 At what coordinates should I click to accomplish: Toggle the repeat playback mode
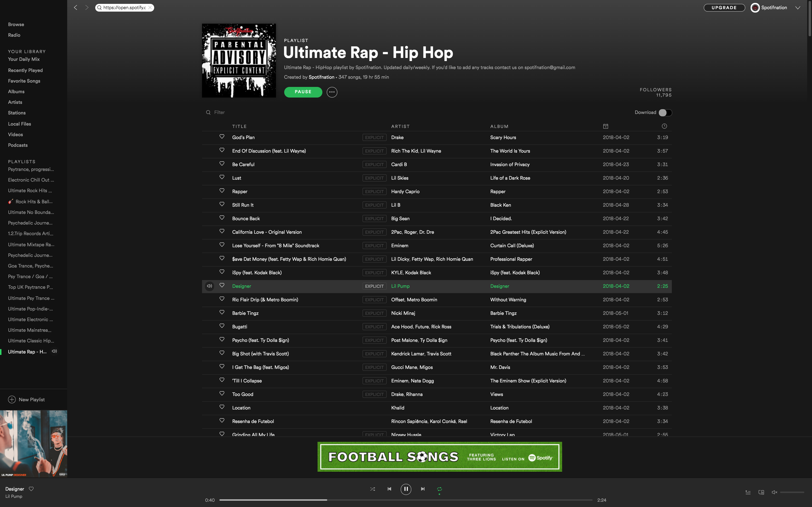pyautogui.click(x=439, y=489)
